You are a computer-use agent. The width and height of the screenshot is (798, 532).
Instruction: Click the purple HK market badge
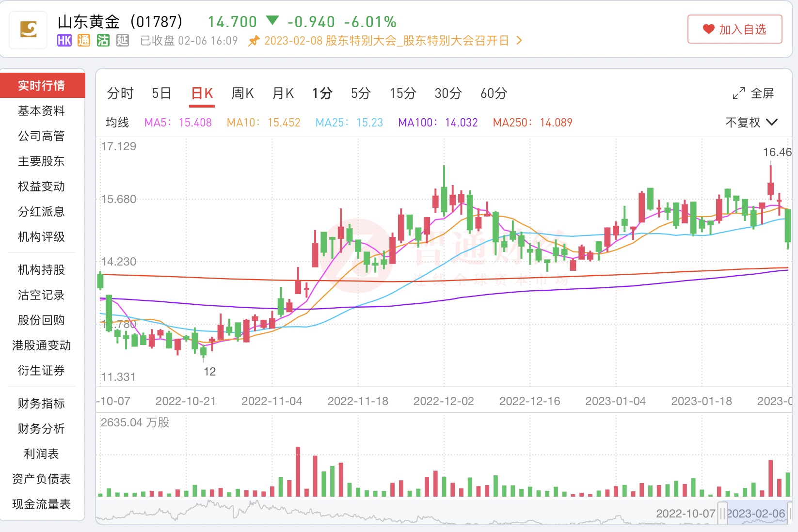(64, 41)
